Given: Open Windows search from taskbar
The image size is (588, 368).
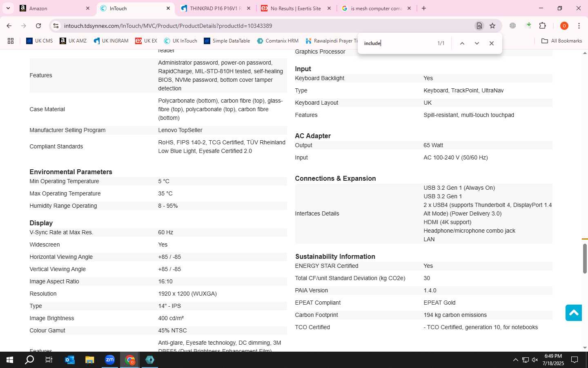Looking at the screenshot, I should click(29, 360).
